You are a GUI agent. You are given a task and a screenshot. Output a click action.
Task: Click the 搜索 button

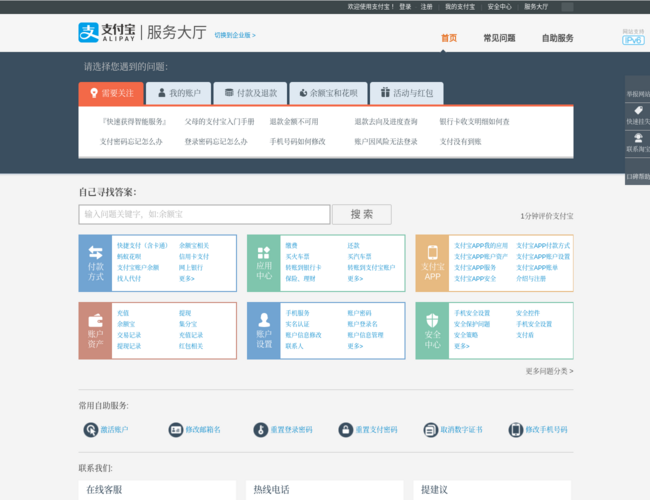pyautogui.click(x=362, y=214)
